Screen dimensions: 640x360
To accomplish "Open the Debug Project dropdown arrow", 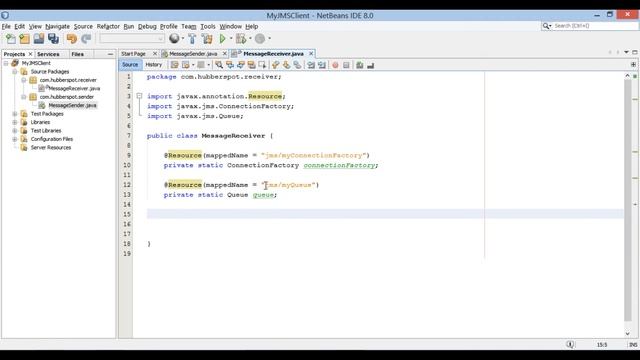I will tap(250, 38).
